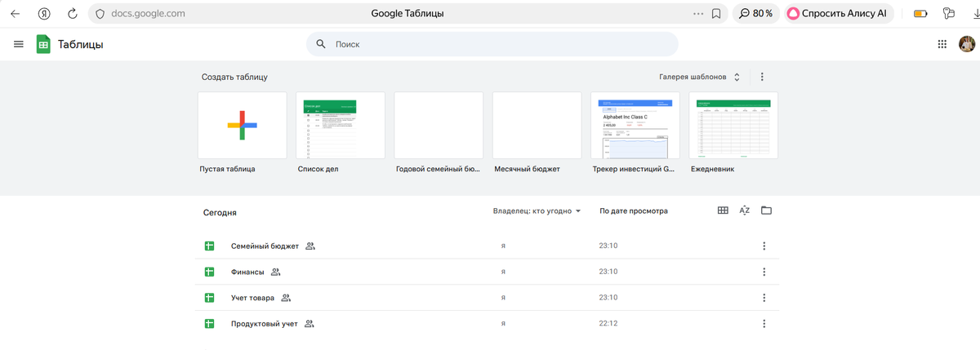Open the Google apps grid
This screenshot has width=980, height=350.
[942, 44]
